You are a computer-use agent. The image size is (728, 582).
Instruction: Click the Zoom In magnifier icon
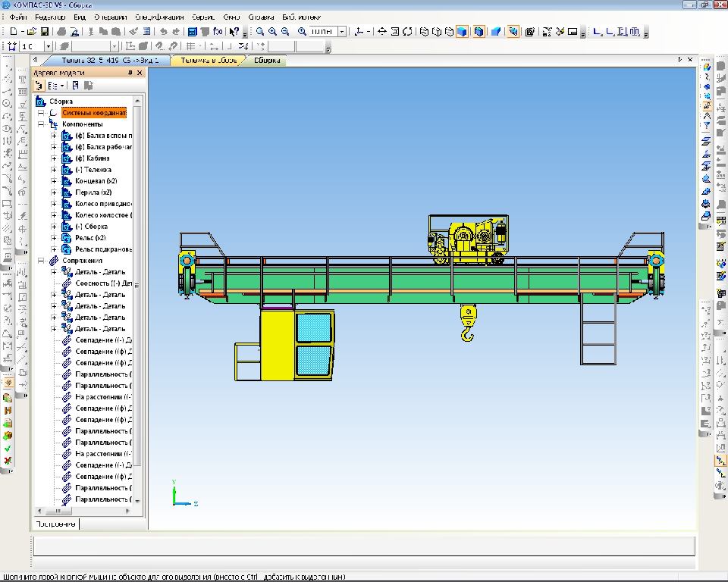pyautogui.click(x=272, y=32)
